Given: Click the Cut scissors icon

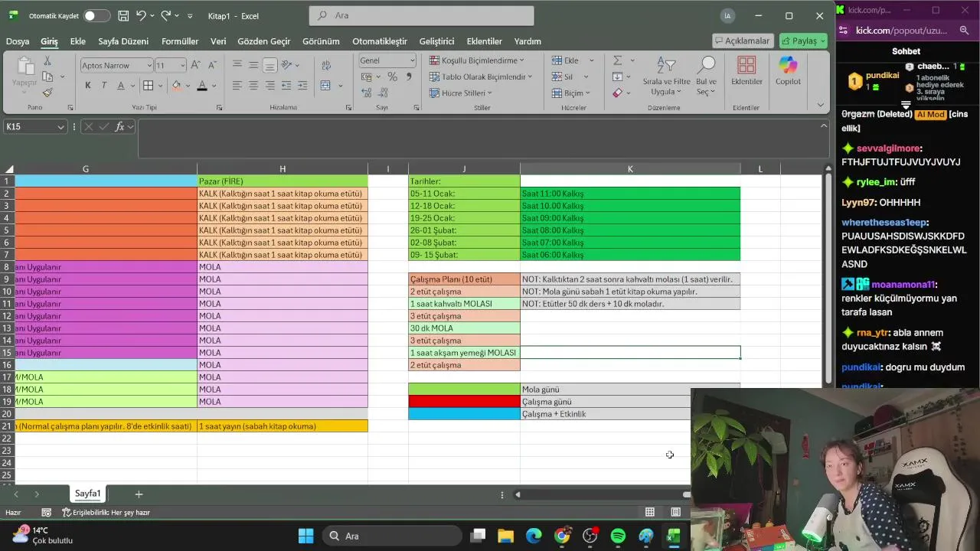Looking at the screenshot, I should [x=47, y=60].
